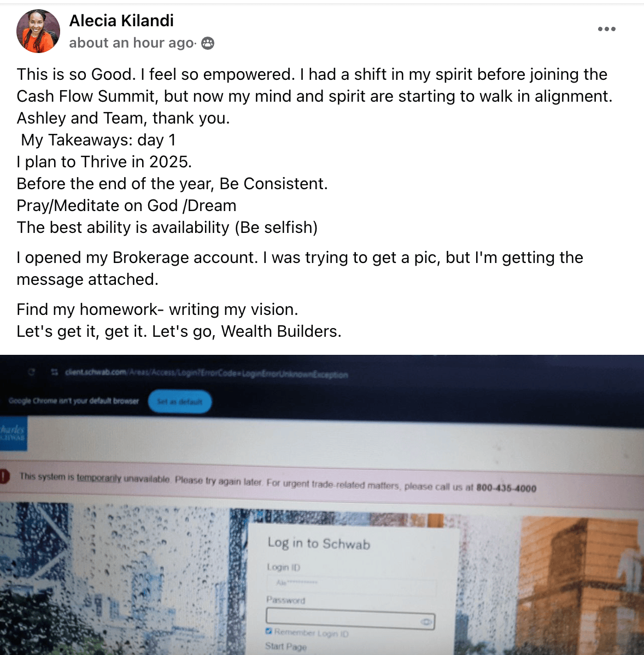The height and width of the screenshot is (655, 644).
Task: Click the group audience icon beside timestamp
Action: point(208,43)
